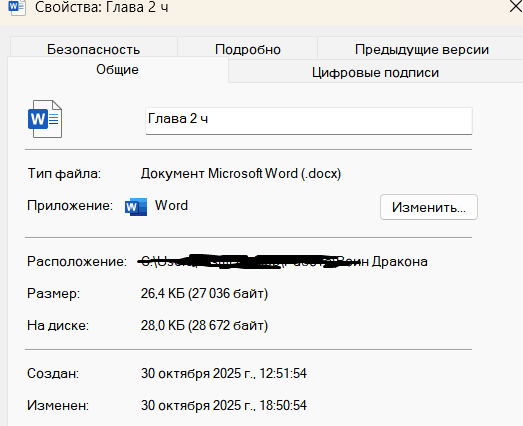Click the large Word document file icon
Screen dimensions: 523x426
pos(45,119)
